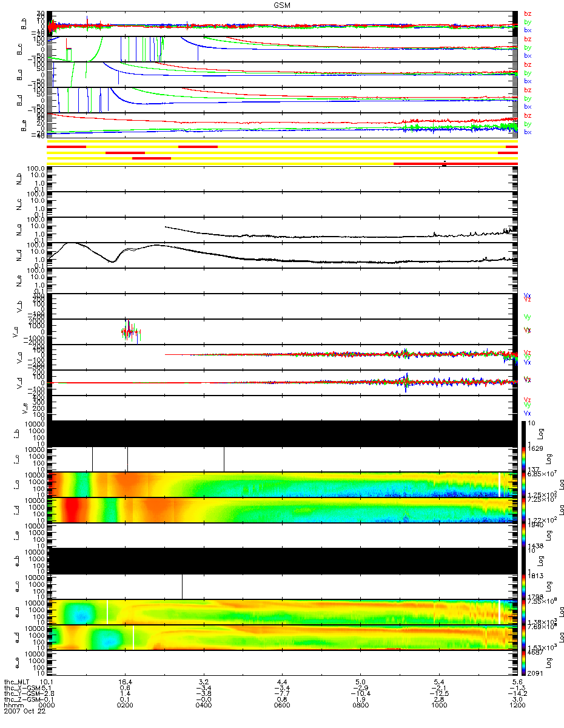Select the B_e panel axis label

click(x=23, y=126)
